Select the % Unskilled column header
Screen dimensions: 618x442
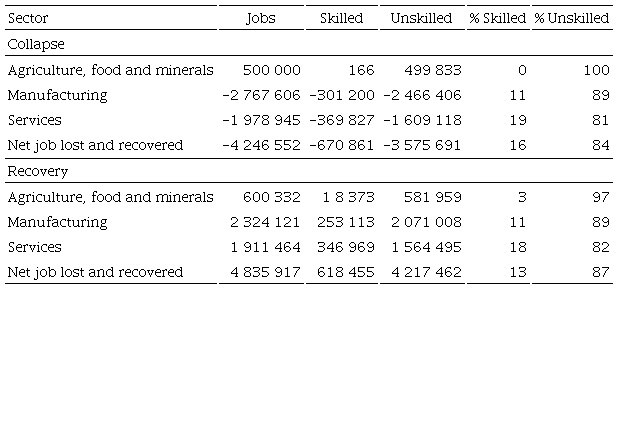click(571, 19)
